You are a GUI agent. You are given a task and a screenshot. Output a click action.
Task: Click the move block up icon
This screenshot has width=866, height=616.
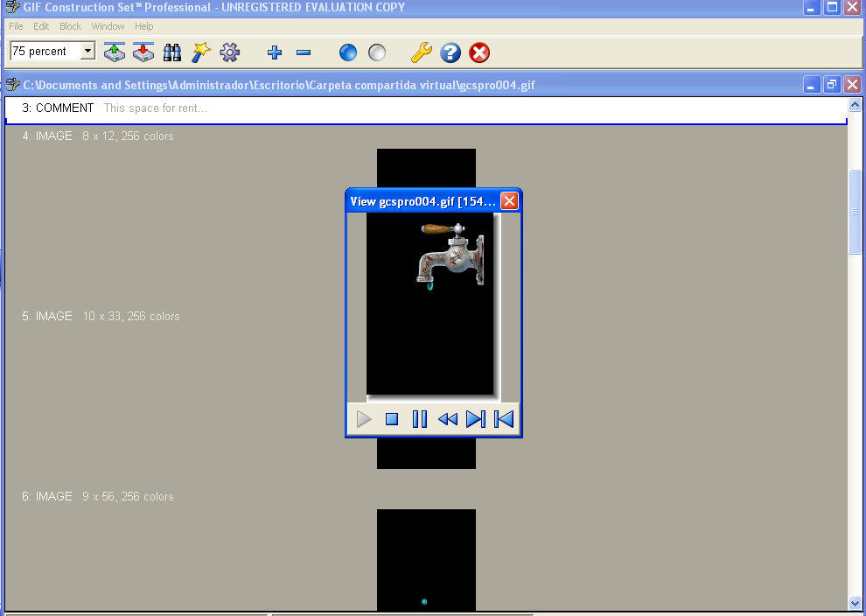tap(115, 52)
